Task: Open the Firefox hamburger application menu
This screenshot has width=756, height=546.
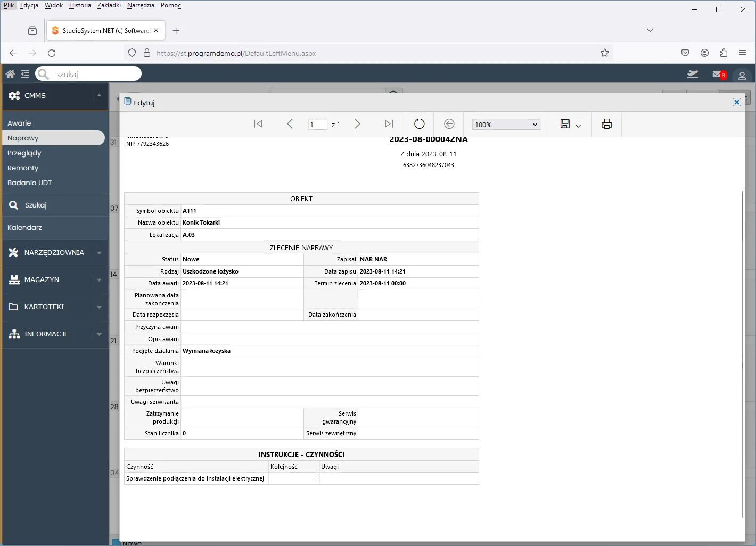Action: click(x=743, y=53)
